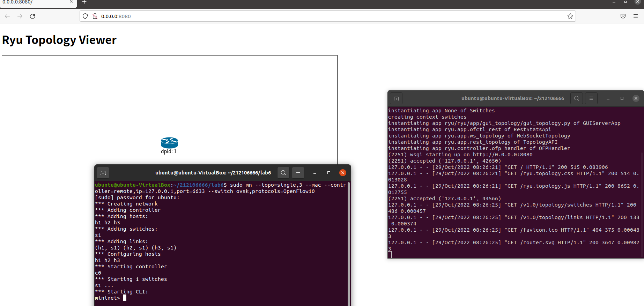Screen dimensions: 644x306
Task: Minimize the Firefox browser window
Action: point(614,2)
